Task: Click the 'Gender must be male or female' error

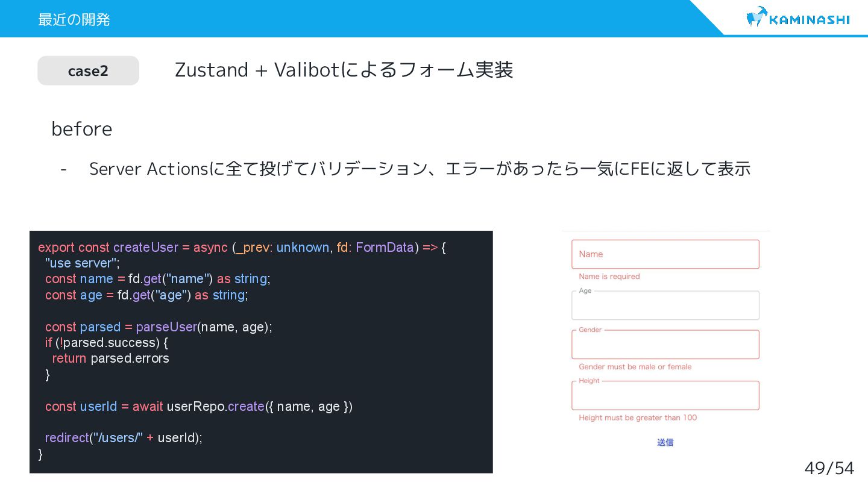Action: 635,366
